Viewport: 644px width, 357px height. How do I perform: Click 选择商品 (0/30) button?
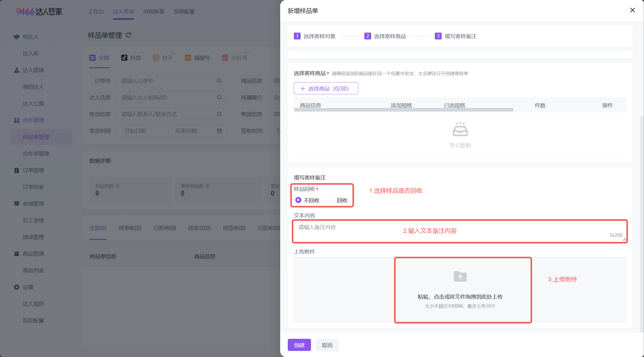(x=326, y=88)
